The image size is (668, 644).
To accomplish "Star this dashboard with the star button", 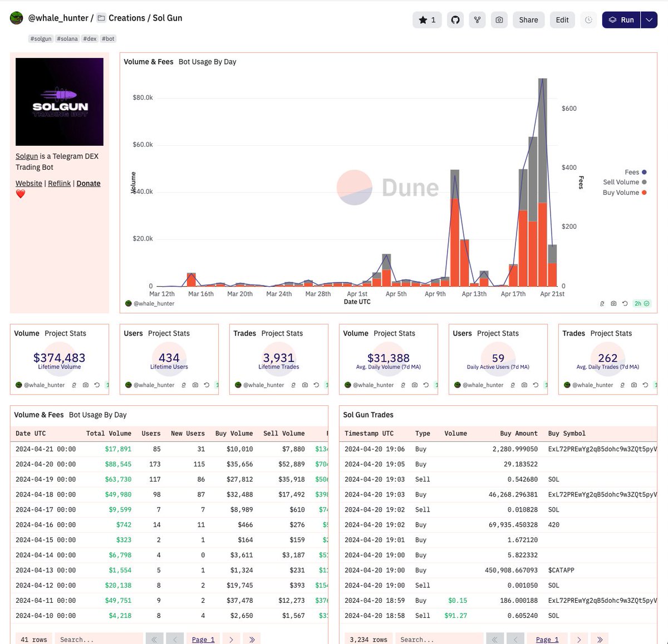I will (x=427, y=19).
